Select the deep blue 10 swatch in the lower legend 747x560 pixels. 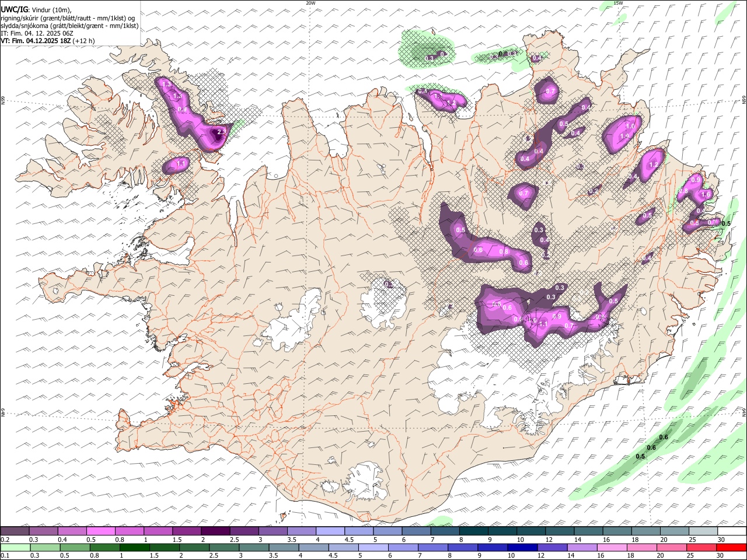[x=522, y=547]
